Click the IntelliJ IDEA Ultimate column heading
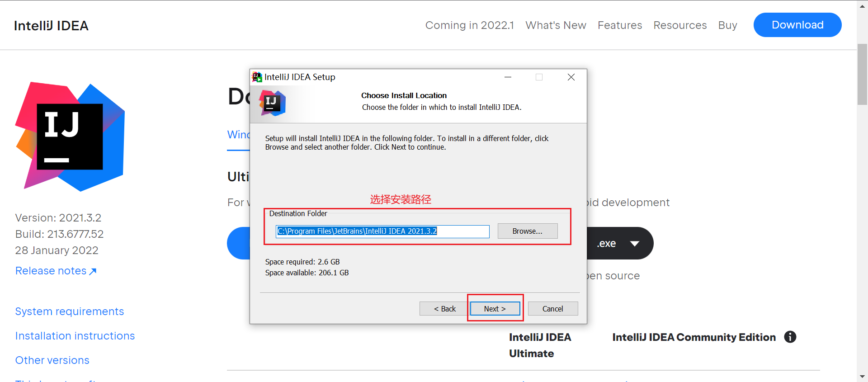Image resolution: width=868 pixels, height=382 pixels. pos(540,345)
